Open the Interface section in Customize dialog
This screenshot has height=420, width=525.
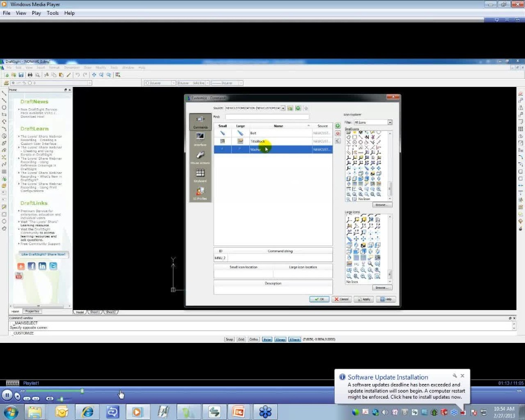pyautogui.click(x=200, y=139)
